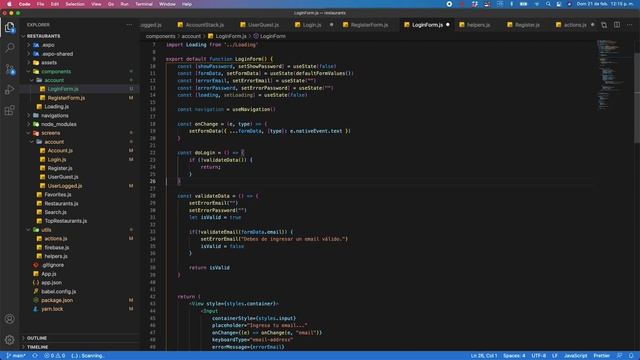Open changes compare icon in editor toolbar
Viewport: 640px width, 360px height.
pyautogui.click(x=604, y=25)
